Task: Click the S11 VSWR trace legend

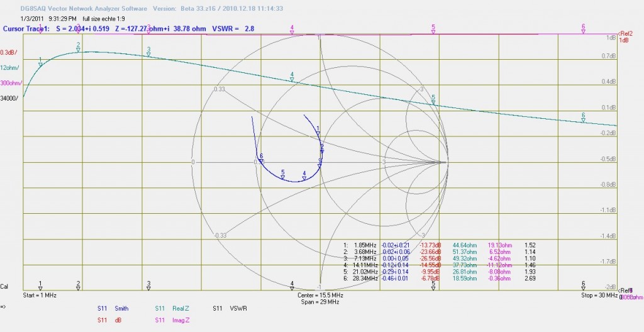Action: pos(230,308)
